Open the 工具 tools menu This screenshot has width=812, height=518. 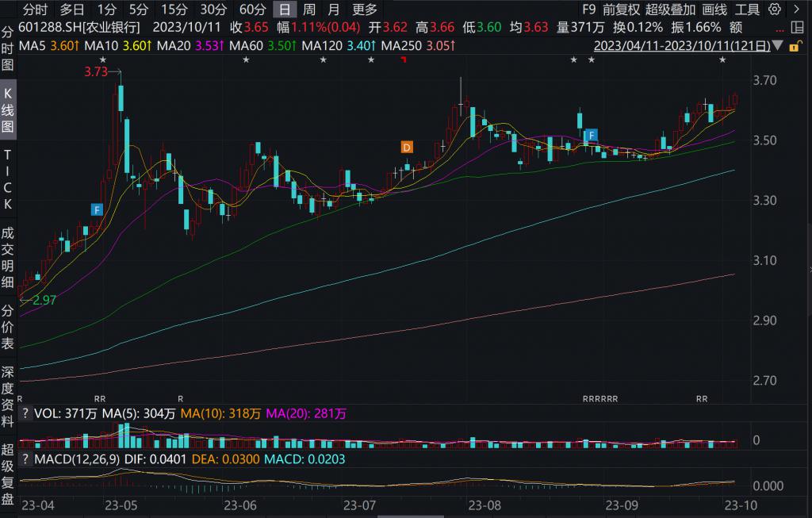[747, 10]
